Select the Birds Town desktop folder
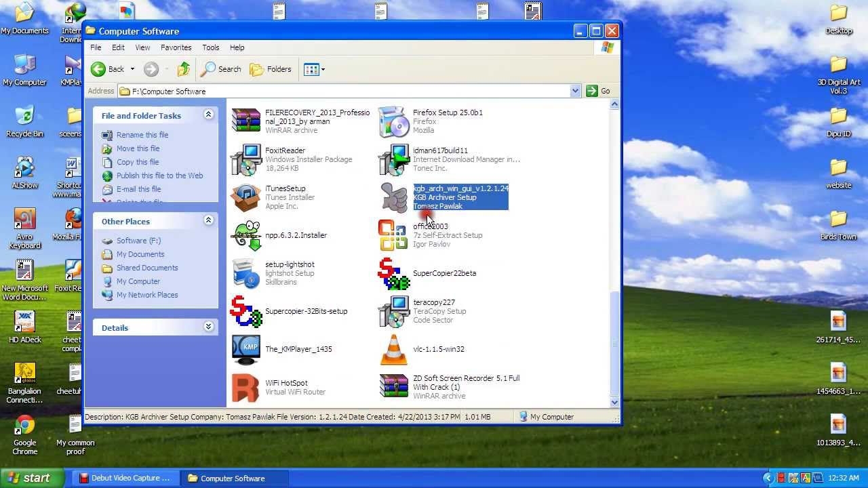 (839, 220)
